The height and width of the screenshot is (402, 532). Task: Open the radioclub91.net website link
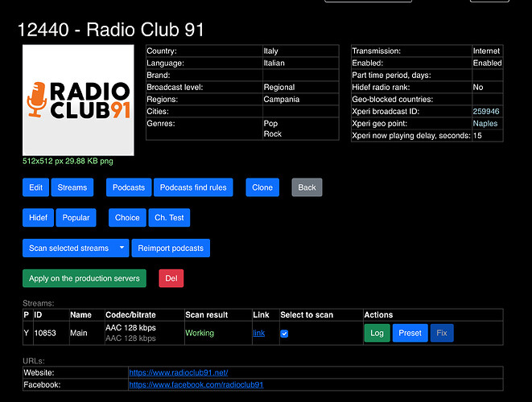click(x=179, y=372)
